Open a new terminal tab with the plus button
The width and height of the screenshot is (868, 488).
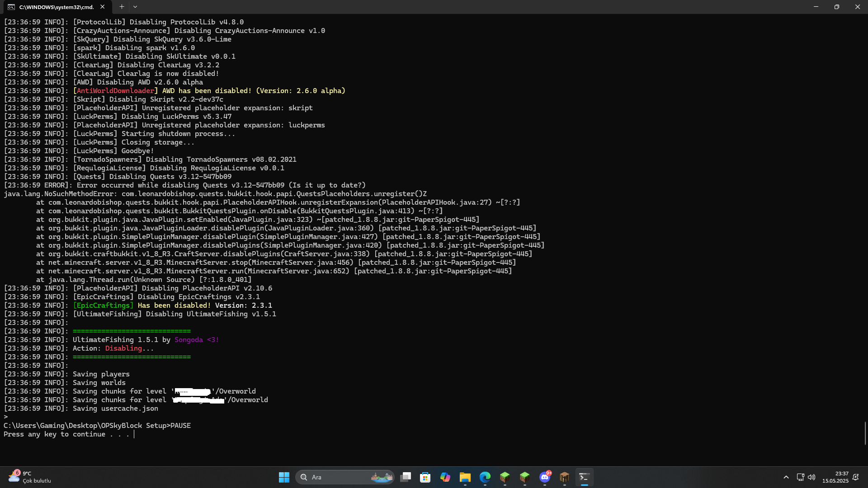[x=122, y=7]
